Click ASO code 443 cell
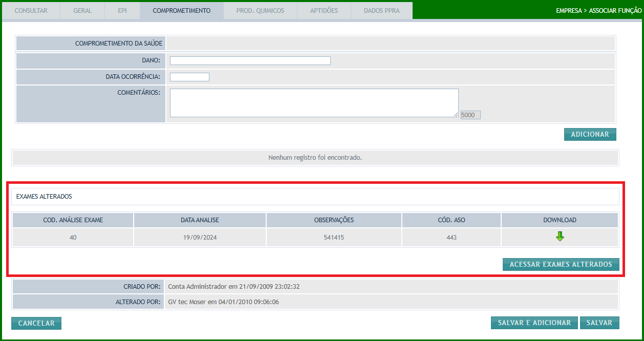Viewport: 644px width, 341px height. pyautogui.click(x=452, y=238)
